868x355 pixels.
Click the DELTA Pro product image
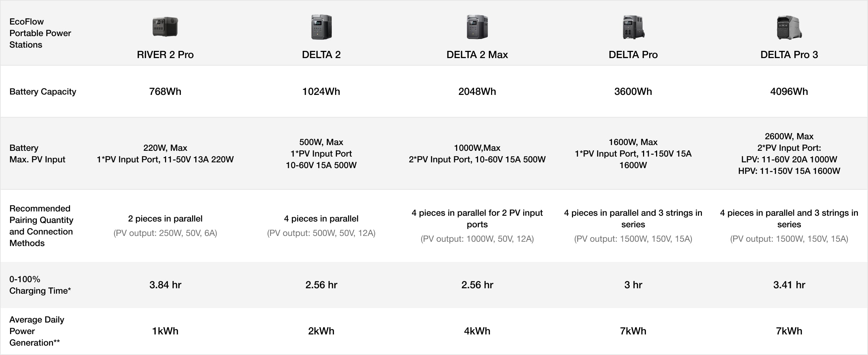click(633, 27)
